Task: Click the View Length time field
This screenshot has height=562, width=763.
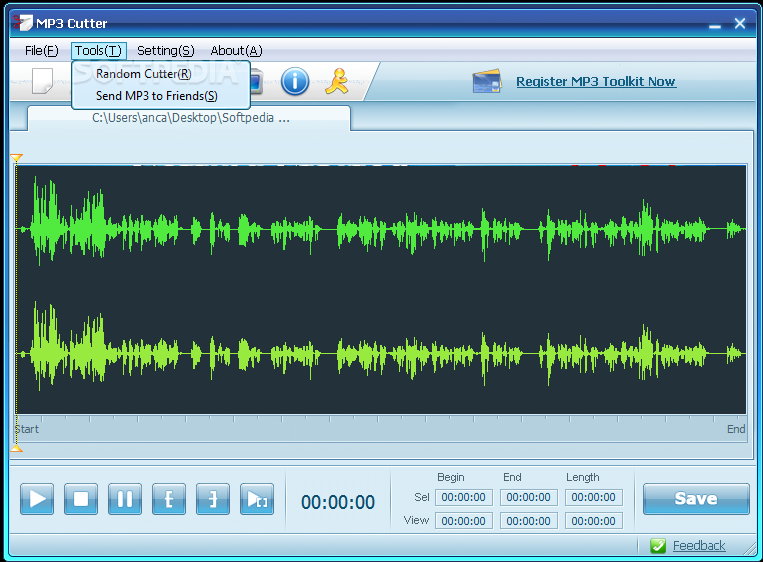Action: pos(594,521)
